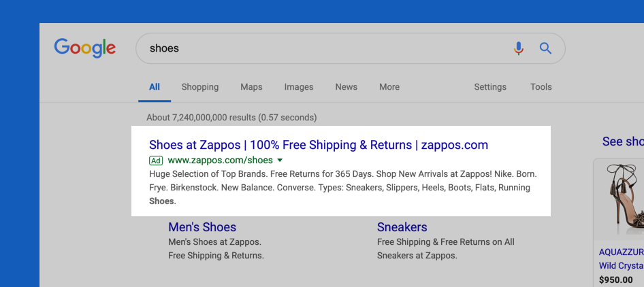Open the Men's Shoes sitelink
The image size is (644, 287).
coord(202,227)
